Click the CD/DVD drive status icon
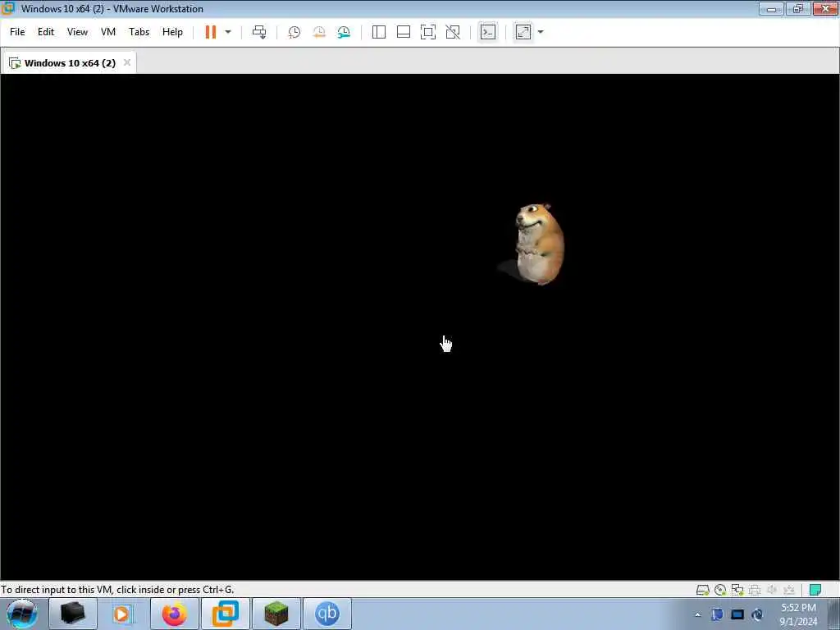The width and height of the screenshot is (840, 630). (720, 590)
